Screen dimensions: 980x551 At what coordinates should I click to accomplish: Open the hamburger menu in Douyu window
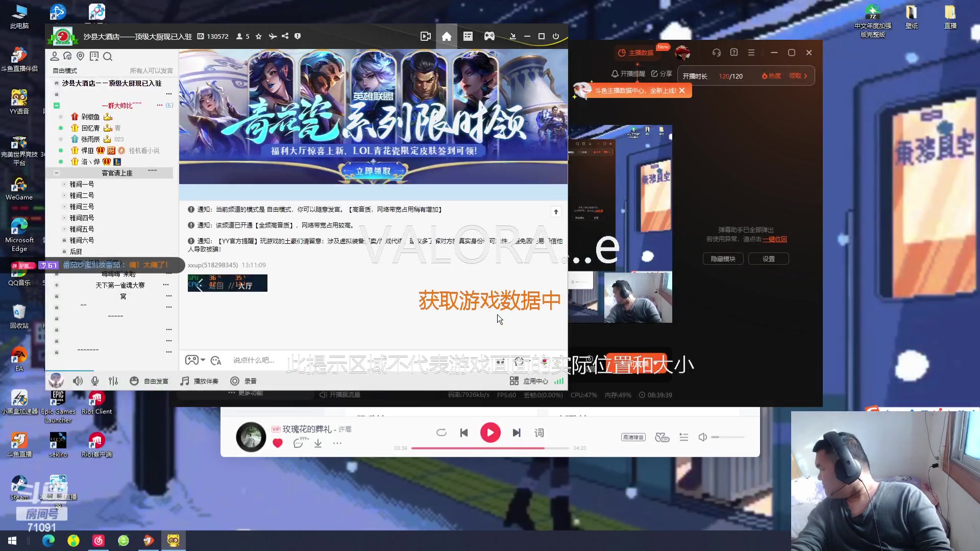(751, 53)
